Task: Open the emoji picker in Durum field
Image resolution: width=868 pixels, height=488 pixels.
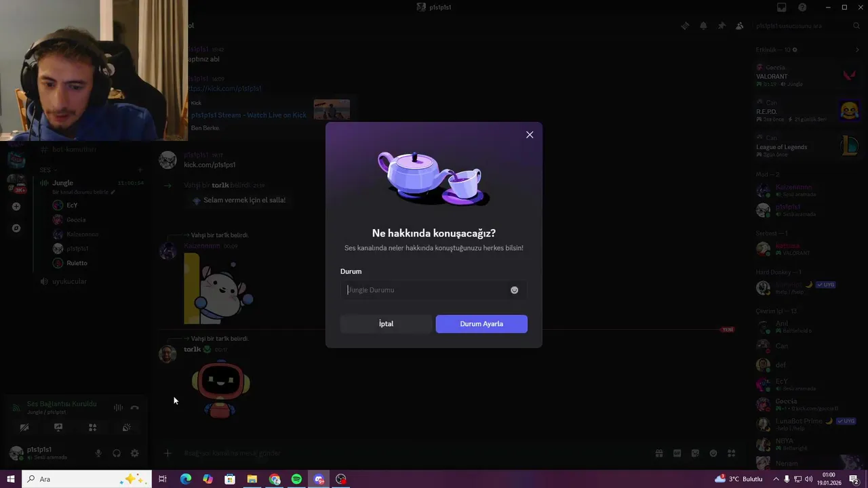Action: [514, 290]
